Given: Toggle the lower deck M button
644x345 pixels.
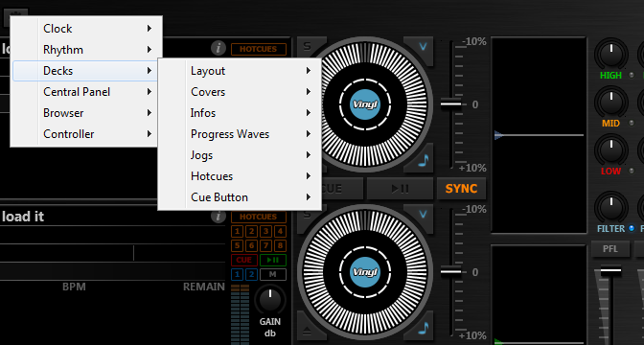Looking at the screenshot, I should click(x=273, y=274).
